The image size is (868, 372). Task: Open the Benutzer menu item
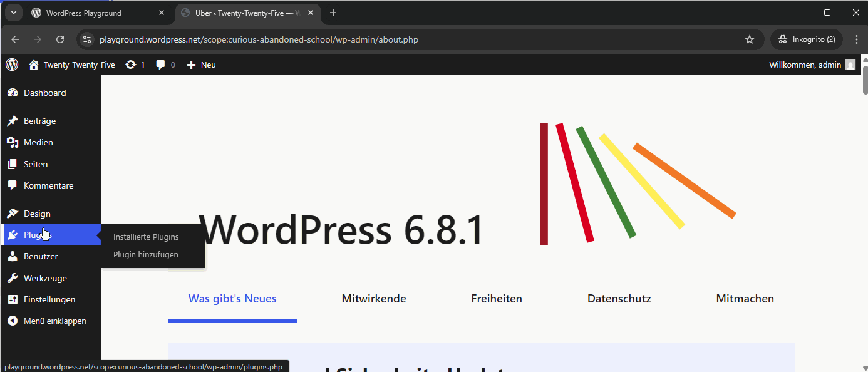[x=51, y=256]
